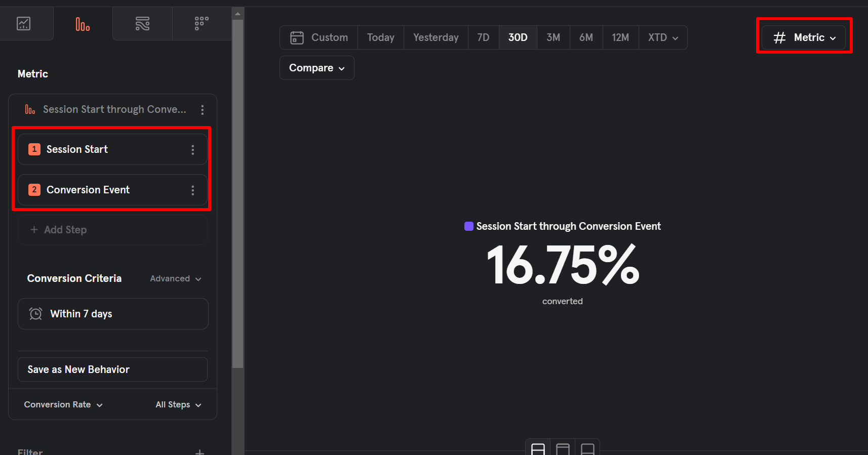The height and width of the screenshot is (455, 868).
Task: Click the clock icon in Within 7 days
Action: click(x=35, y=314)
